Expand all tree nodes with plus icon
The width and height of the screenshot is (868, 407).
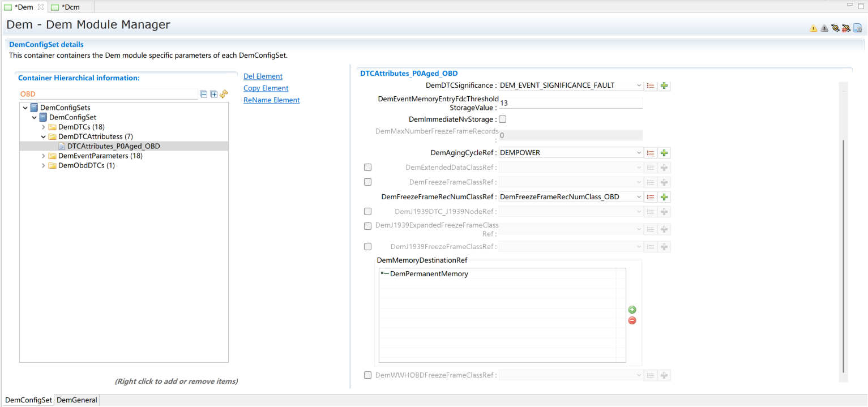(x=213, y=94)
